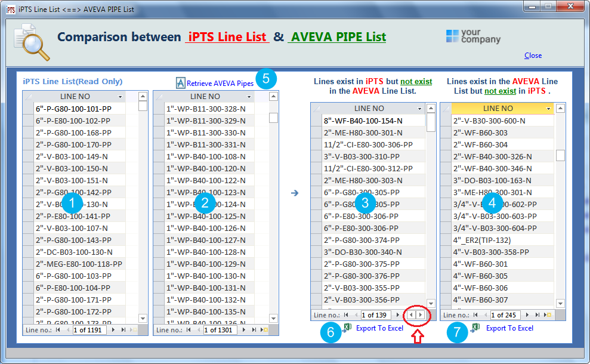Open LINE NO dropdown in AVEVA pipes list
The width and height of the screenshot is (590, 364).
pyautogui.click(x=249, y=97)
